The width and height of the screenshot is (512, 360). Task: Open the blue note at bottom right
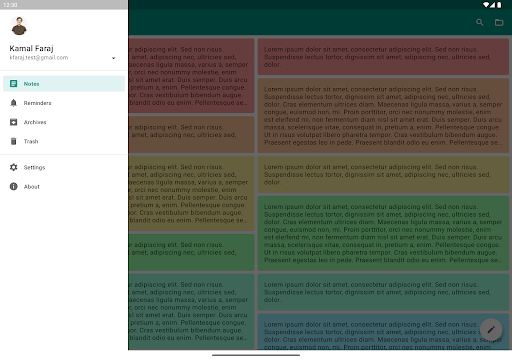click(383, 332)
